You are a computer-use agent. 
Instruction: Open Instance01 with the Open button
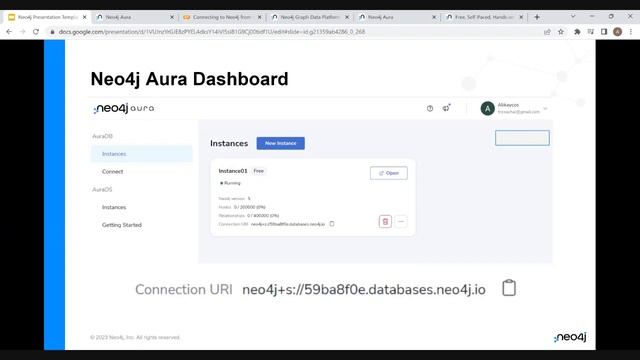389,173
